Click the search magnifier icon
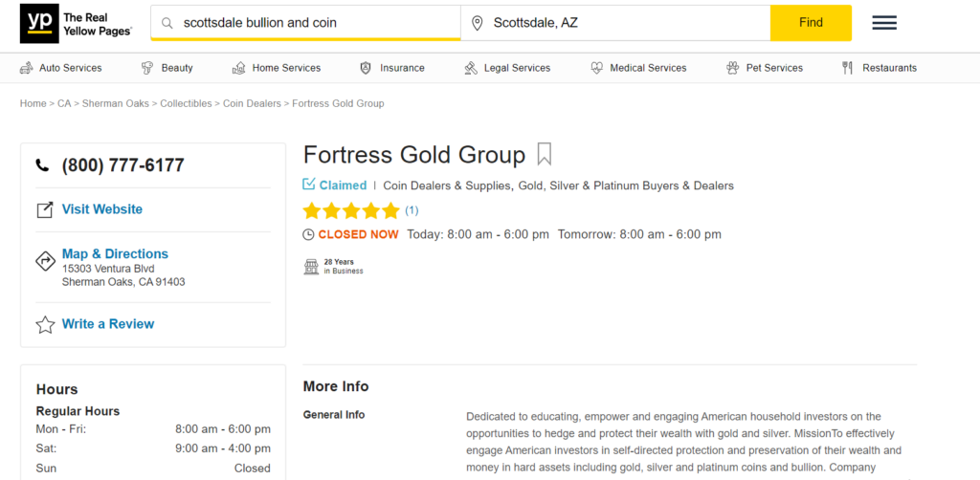This screenshot has width=980, height=480. pos(167,23)
